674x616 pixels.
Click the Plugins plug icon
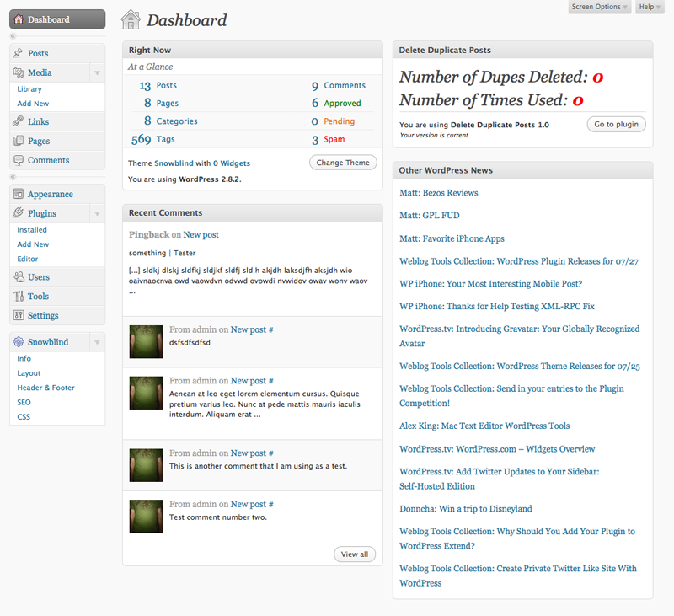click(x=18, y=213)
